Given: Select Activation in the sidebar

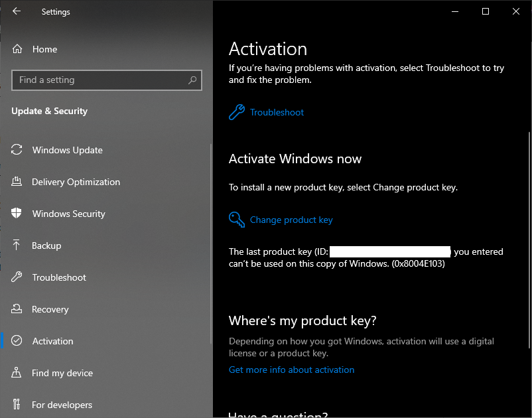Looking at the screenshot, I should tap(53, 341).
